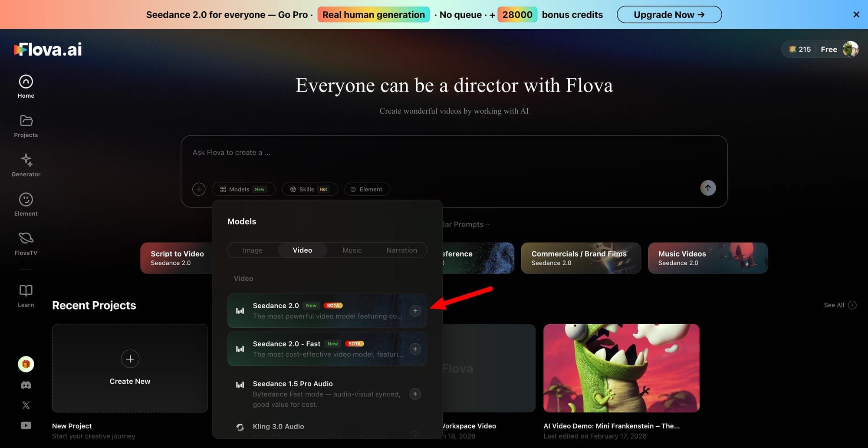The height and width of the screenshot is (448, 868).
Task: Open Flova's YouTube channel icon
Action: [x=26, y=425]
